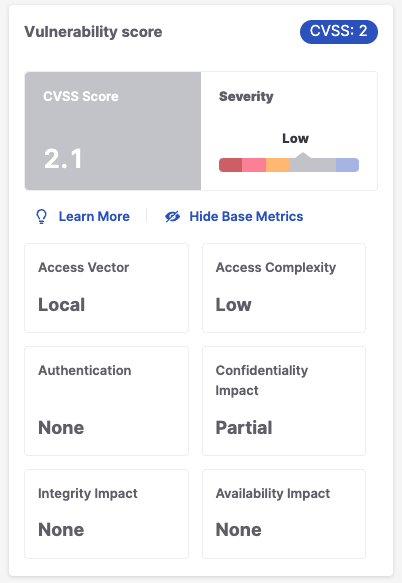Select the Confidentiality Impact Partial card
402x583 pixels.
[x=284, y=401]
